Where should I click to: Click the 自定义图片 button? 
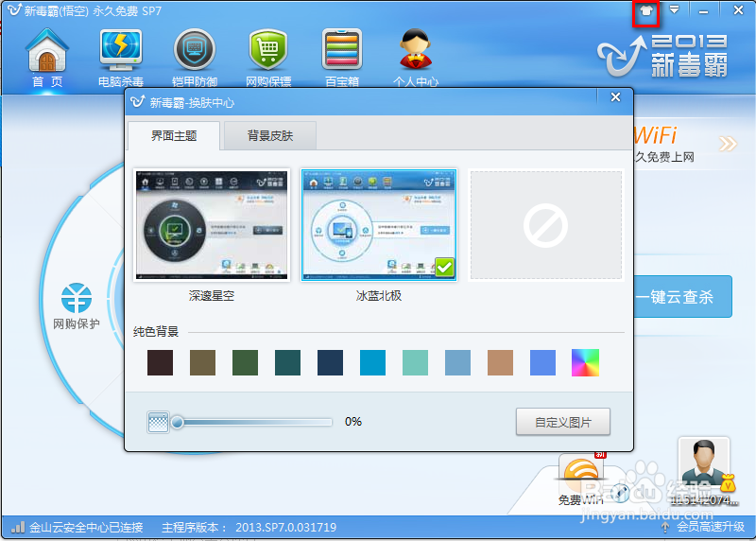(x=562, y=422)
